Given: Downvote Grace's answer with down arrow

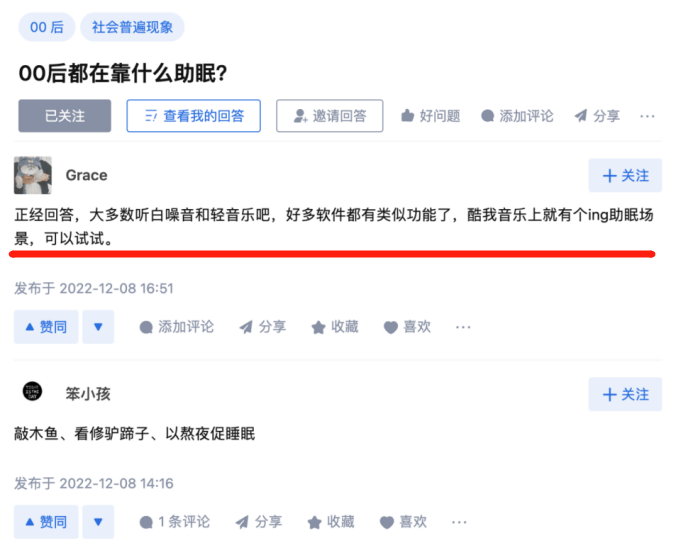Looking at the screenshot, I should (x=98, y=327).
